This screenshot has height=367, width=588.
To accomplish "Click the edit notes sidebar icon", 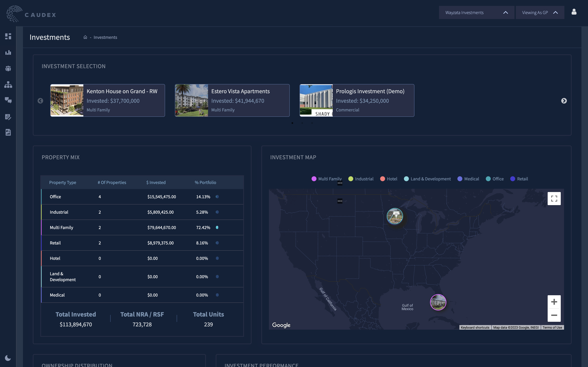I will click(x=8, y=117).
